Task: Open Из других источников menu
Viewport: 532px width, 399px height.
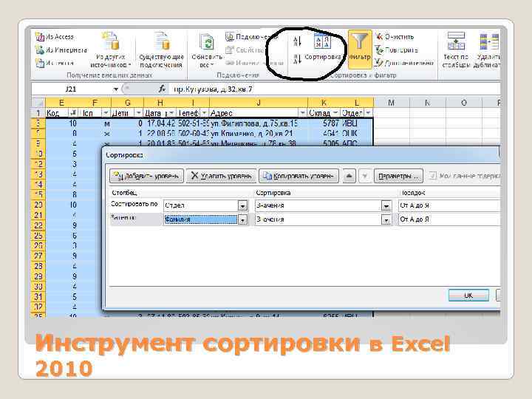Action: coord(111,50)
